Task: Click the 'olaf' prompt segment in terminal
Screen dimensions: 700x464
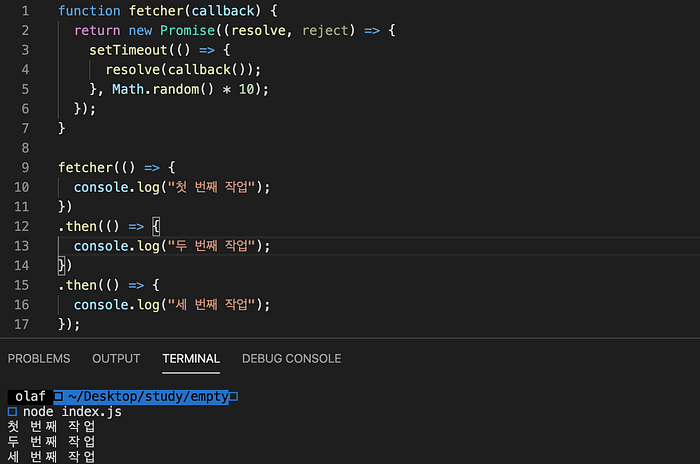Action: pos(30,397)
